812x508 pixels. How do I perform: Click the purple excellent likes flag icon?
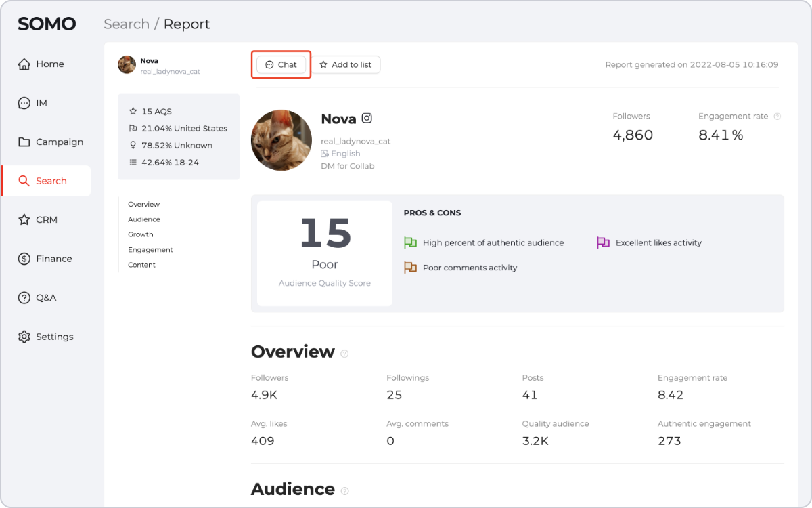point(603,242)
